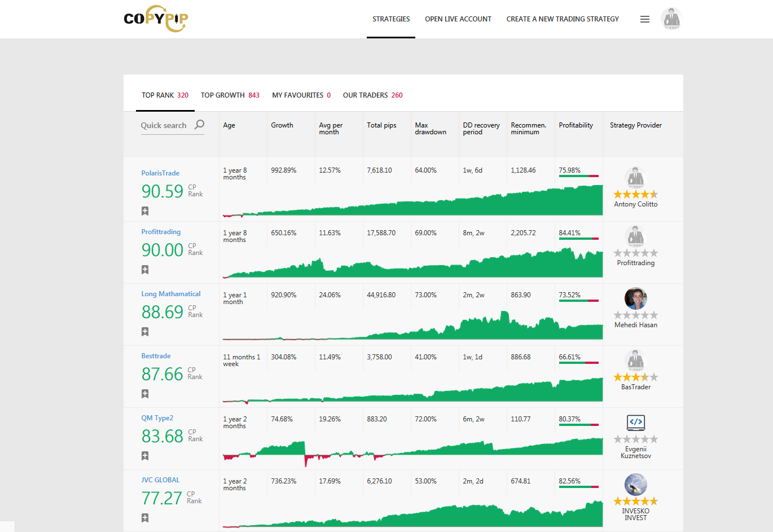
Task: Bookmark the QM Type2 strategy
Action: (x=145, y=456)
